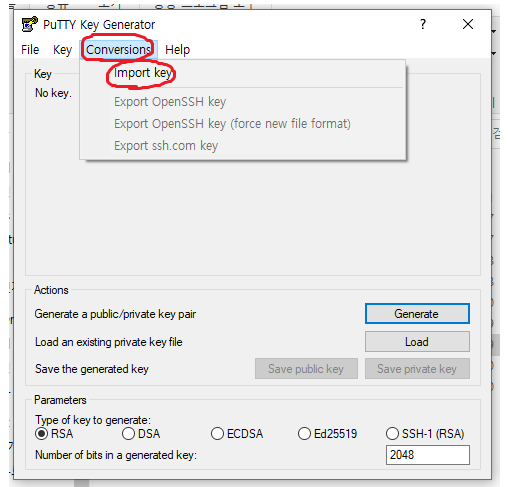Click 'Number of bits in a generated key:' label
This screenshot has width=508, height=487.
[116, 455]
